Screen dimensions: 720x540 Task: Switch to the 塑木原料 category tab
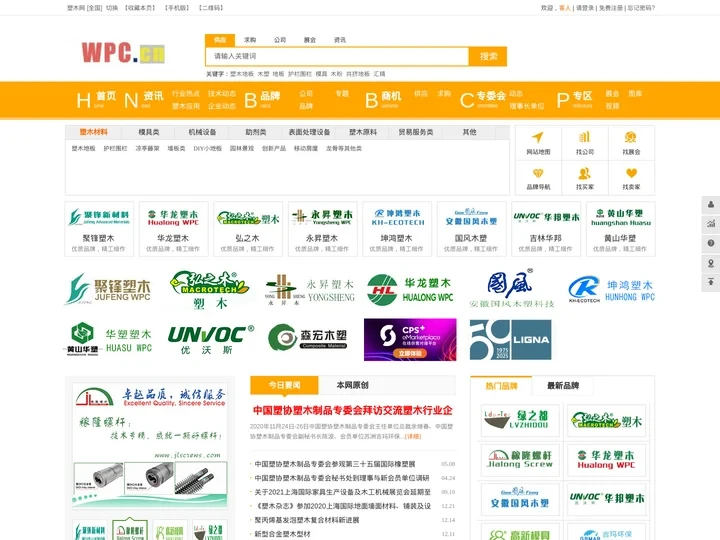363,132
